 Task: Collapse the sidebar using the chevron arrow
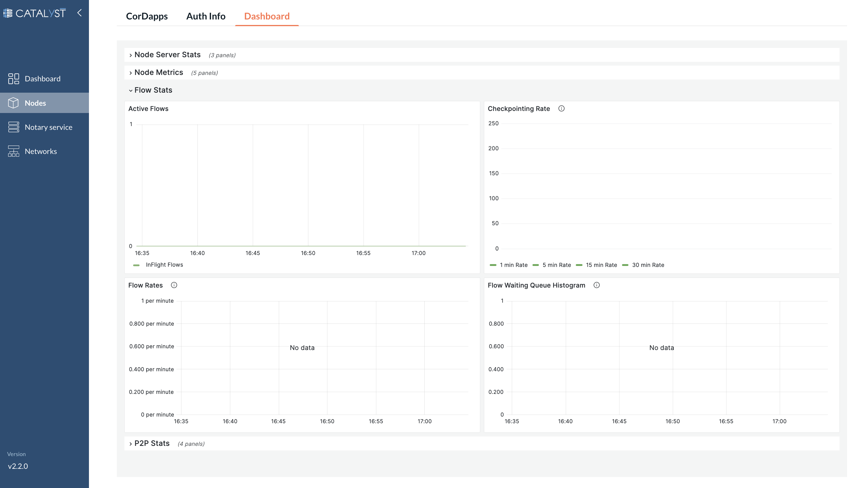click(80, 13)
